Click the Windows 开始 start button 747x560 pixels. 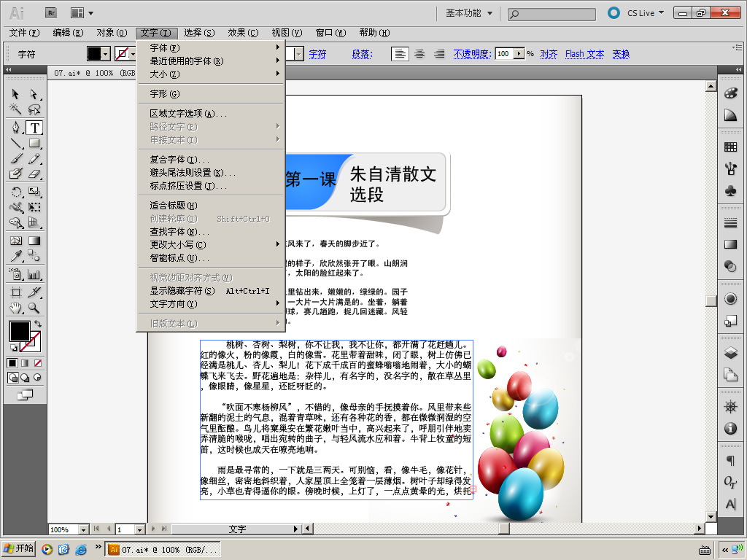[x=18, y=548]
